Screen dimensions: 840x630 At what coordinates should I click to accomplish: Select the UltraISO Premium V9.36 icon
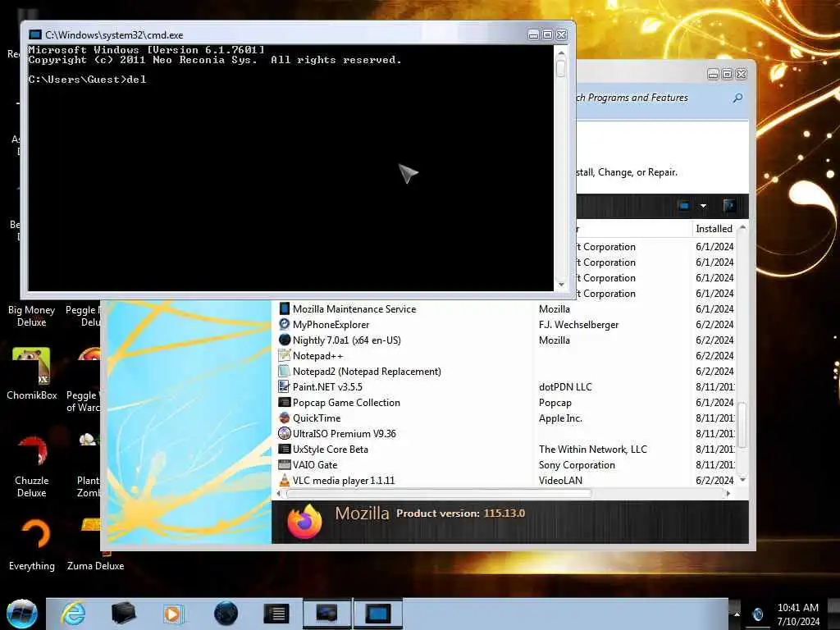[x=285, y=433]
